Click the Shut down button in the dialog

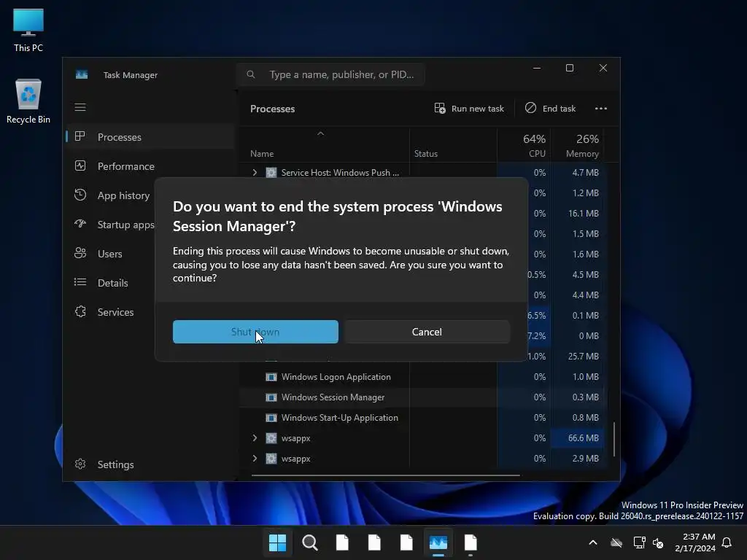tap(255, 332)
